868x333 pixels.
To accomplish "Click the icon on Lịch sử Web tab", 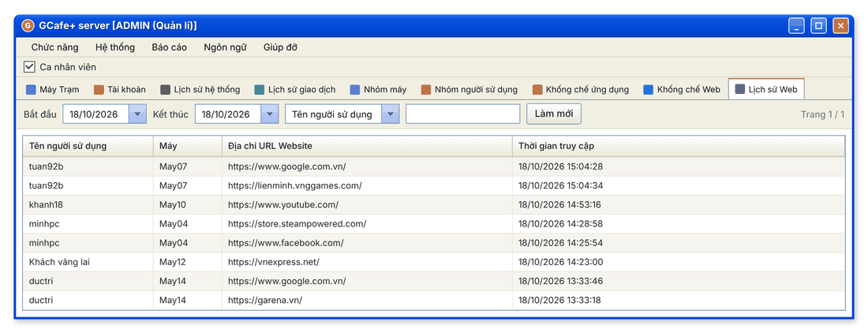I will (739, 90).
